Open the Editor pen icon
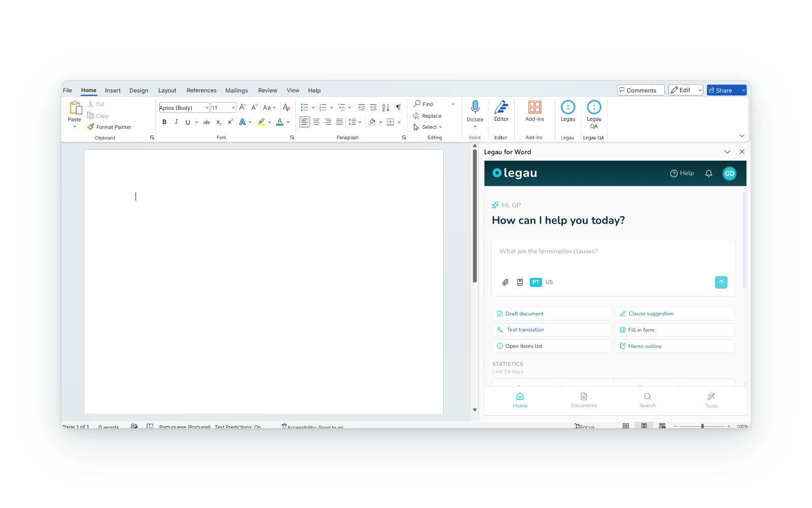The height and width of the screenshot is (508, 812). [x=501, y=107]
